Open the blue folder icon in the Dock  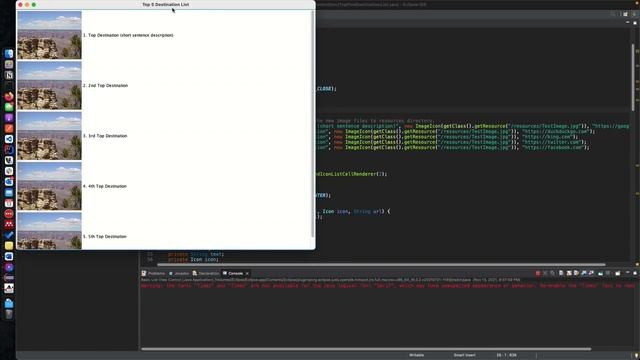pos(9,303)
